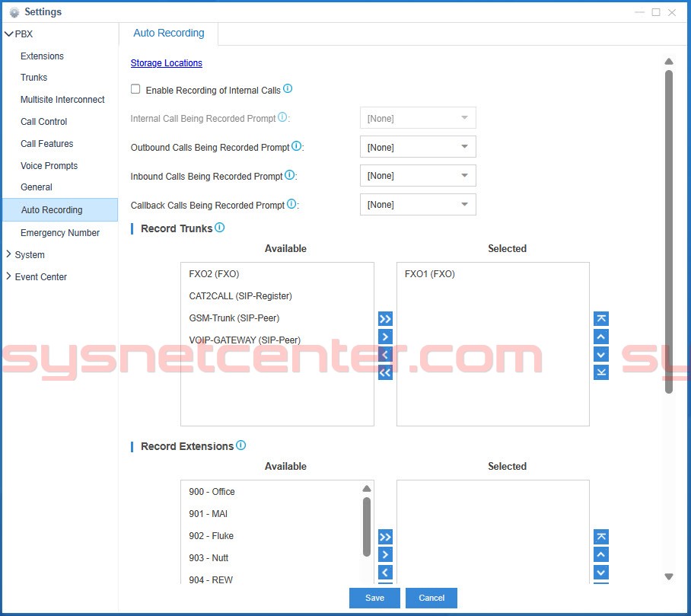This screenshot has height=616, width=691.
Task: Remove FXO1 using the single left arrow
Action: pos(385,355)
